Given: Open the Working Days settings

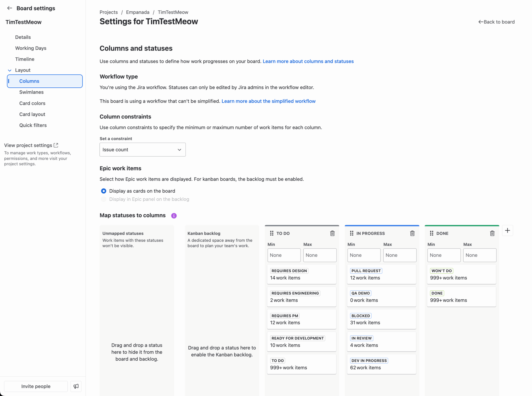Looking at the screenshot, I should tap(31, 48).
